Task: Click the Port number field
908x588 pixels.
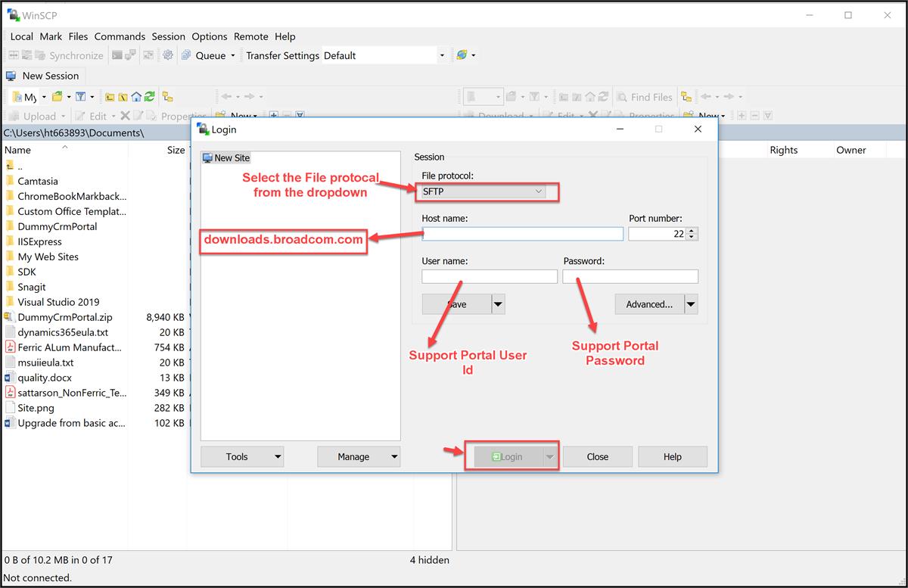Action: (x=658, y=234)
